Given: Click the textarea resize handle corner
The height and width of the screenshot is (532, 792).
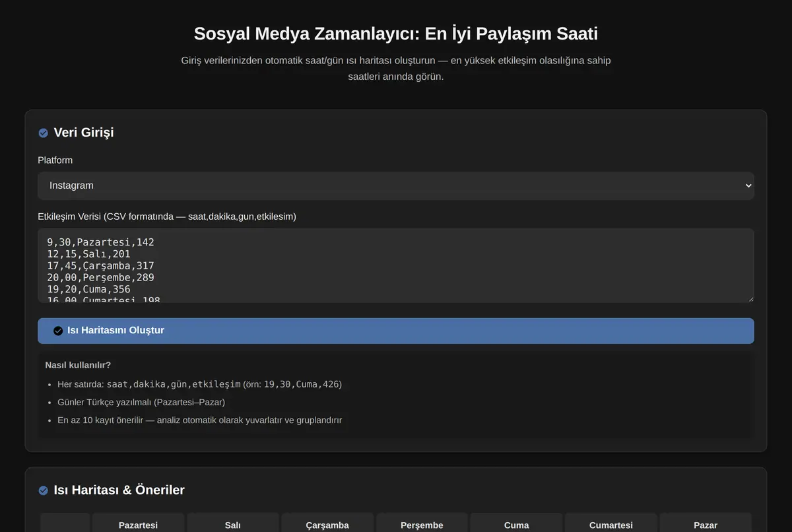Looking at the screenshot, I should [x=750, y=299].
